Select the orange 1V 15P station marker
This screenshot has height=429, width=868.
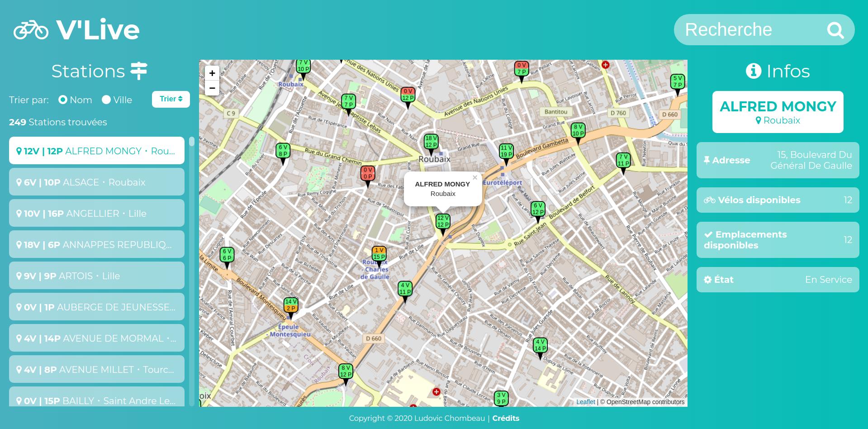pos(379,257)
